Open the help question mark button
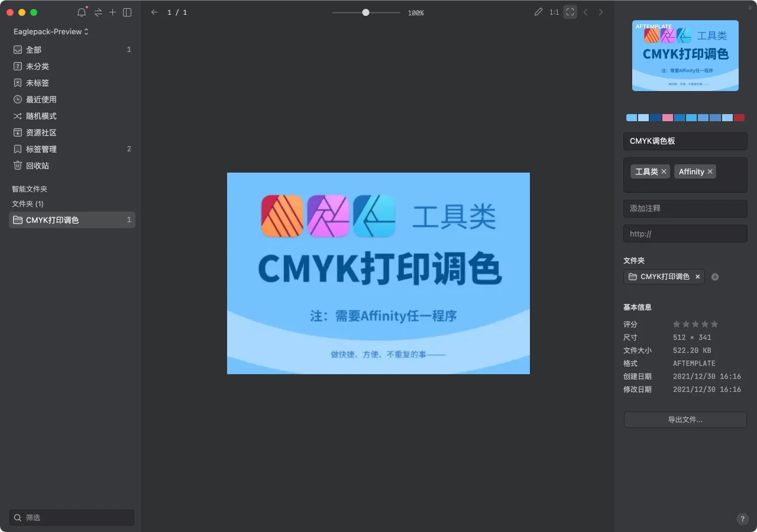757x532 pixels. 743,519
